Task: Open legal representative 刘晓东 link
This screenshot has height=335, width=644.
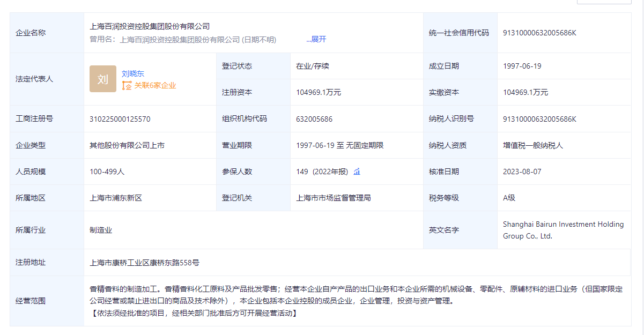Action: pos(133,73)
